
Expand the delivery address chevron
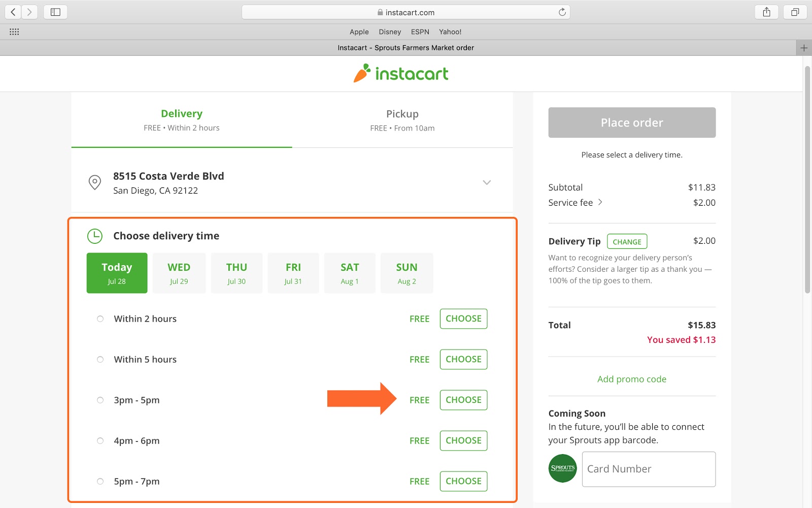click(x=487, y=182)
